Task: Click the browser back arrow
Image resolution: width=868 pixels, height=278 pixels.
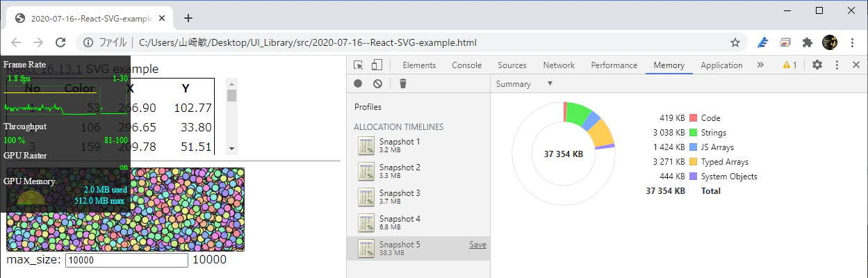Action: [x=17, y=42]
